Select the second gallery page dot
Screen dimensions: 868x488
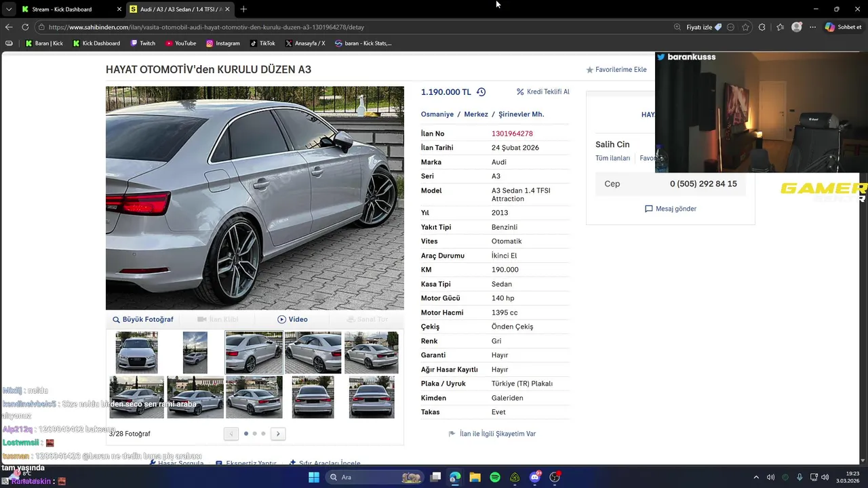tap(255, 434)
